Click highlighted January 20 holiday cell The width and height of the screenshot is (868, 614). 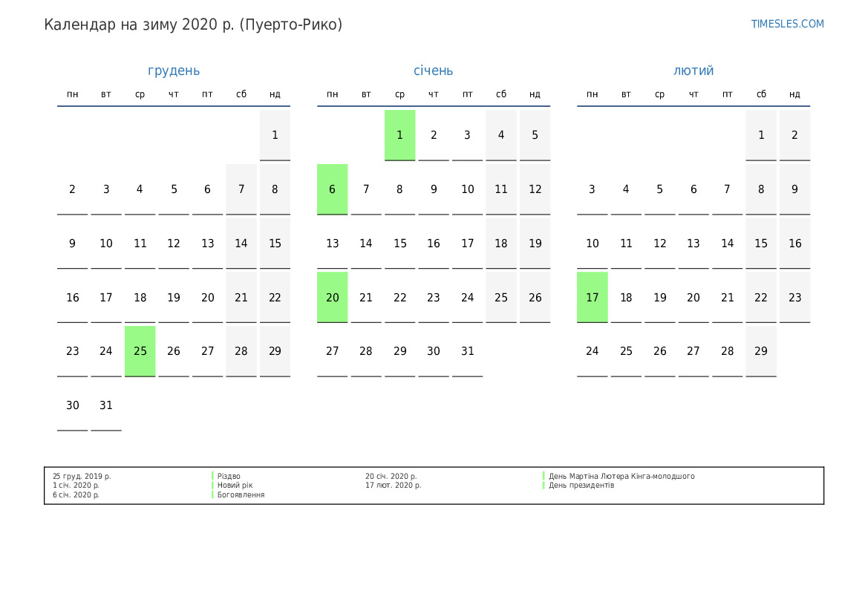332,298
